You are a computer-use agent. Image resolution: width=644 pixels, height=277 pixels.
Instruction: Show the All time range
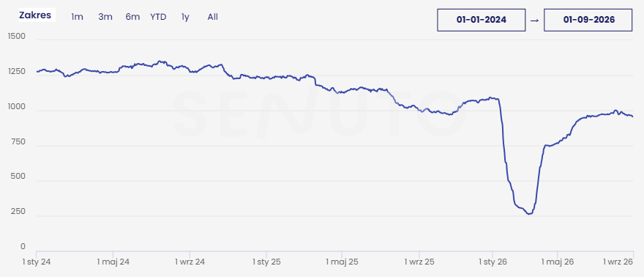pos(213,17)
